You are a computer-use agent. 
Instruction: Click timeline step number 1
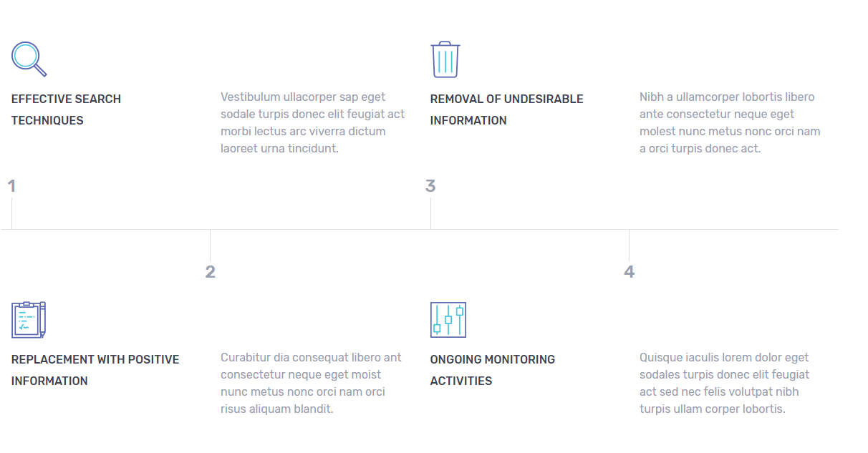(x=11, y=186)
